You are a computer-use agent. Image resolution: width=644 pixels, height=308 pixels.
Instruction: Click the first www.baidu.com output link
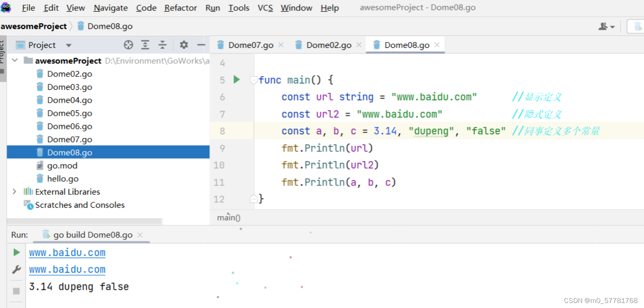coord(67,253)
